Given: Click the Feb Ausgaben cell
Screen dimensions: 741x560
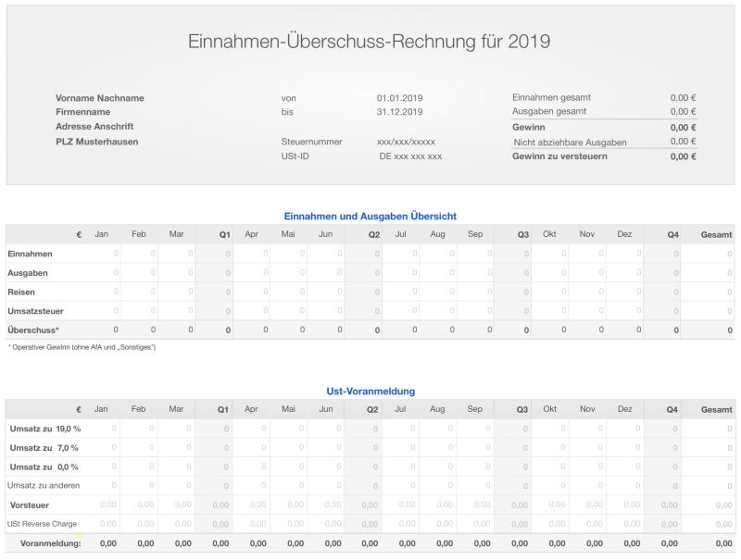Looking at the screenshot, I should 139,272.
